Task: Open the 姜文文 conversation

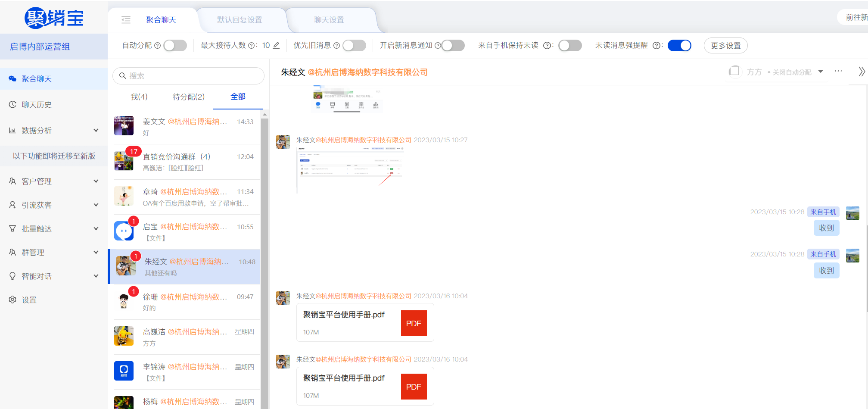Action: pos(186,127)
